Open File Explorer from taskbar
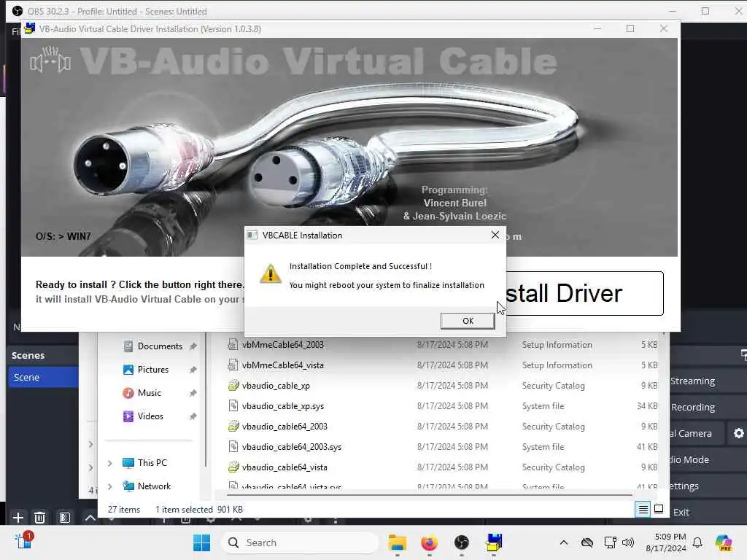The image size is (747, 560). (397, 542)
